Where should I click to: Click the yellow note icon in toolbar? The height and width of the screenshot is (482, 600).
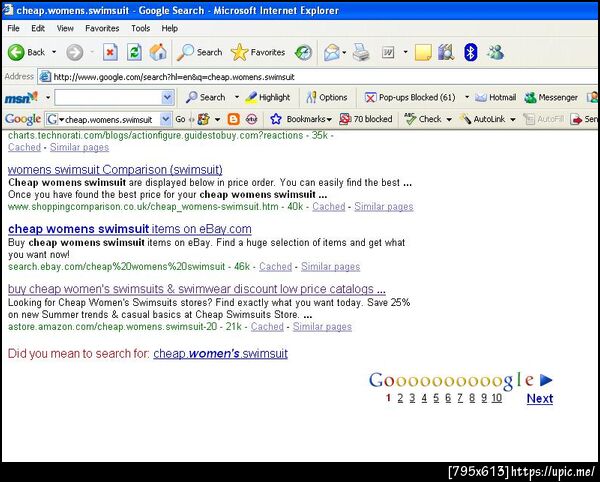coord(423,52)
